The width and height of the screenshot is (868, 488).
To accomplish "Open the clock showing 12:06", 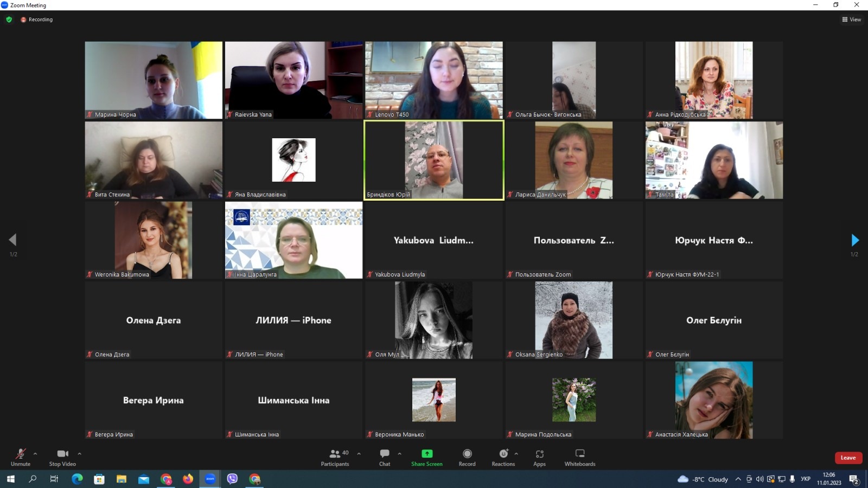I will 829,479.
